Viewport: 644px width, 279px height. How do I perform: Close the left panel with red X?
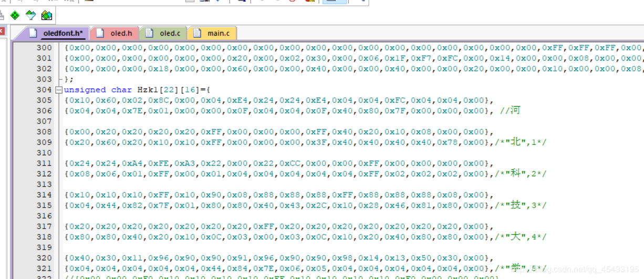coord(2,32)
